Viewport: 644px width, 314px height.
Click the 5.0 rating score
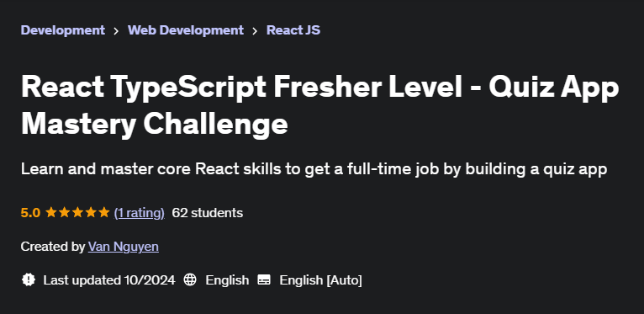click(30, 212)
